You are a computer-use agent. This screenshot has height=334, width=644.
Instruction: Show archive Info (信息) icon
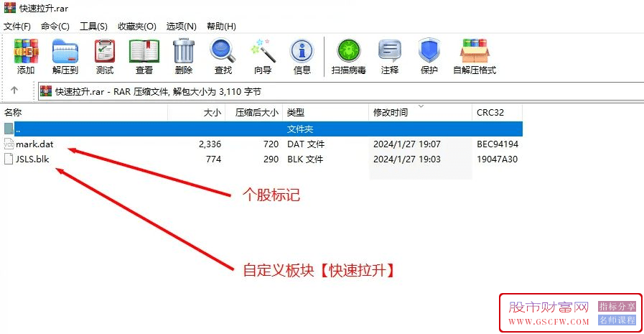[x=302, y=51]
